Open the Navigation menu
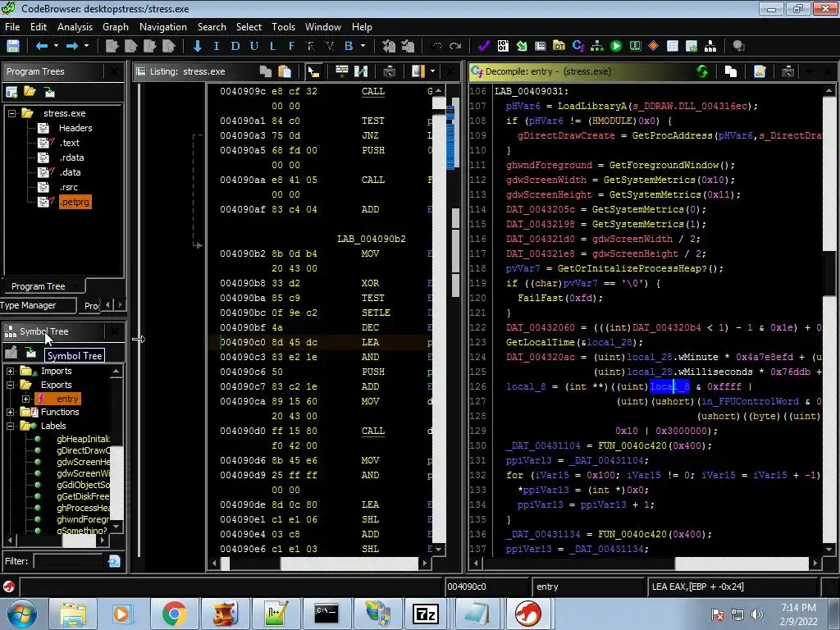 (163, 27)
